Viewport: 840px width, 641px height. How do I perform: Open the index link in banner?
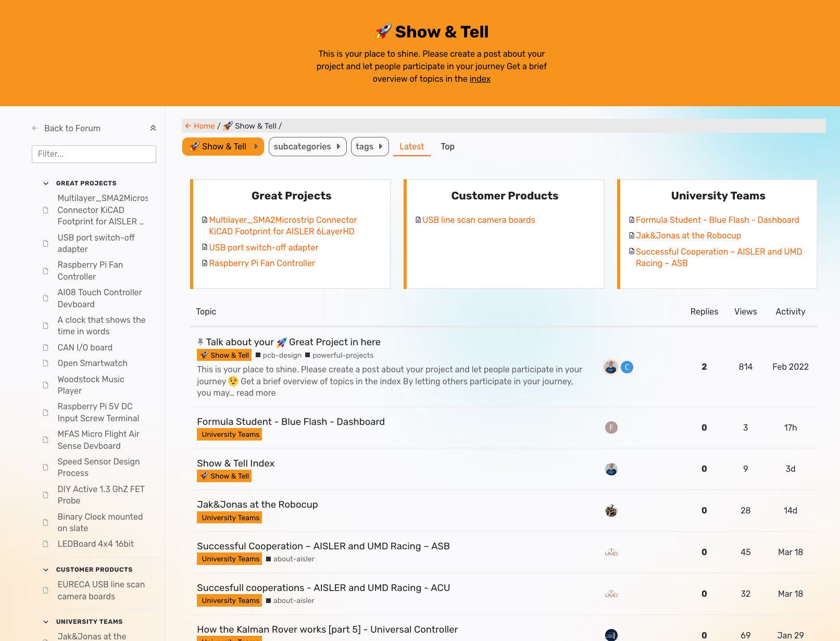pyautogui.click(x=480, y=79)
